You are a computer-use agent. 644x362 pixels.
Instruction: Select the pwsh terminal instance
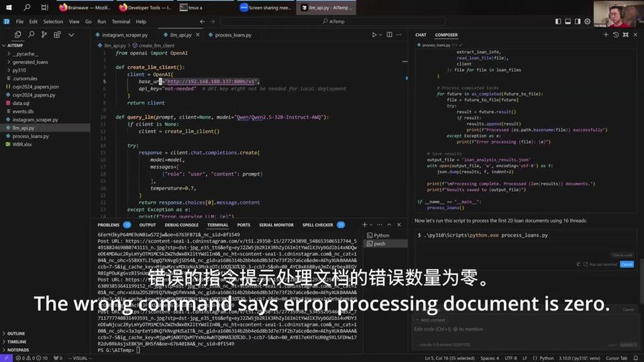pos(385,243)
